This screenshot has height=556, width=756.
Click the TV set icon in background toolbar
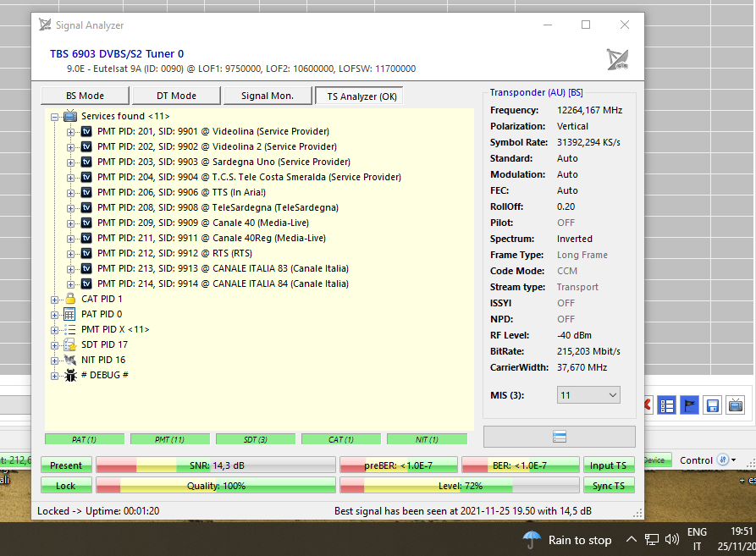click(x=736, y=405)
